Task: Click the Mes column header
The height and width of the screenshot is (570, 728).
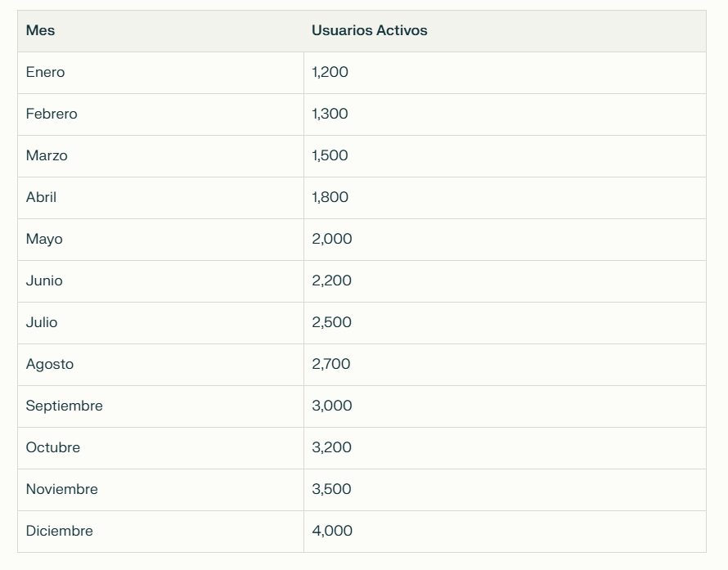Action: [x=160, y=31]
